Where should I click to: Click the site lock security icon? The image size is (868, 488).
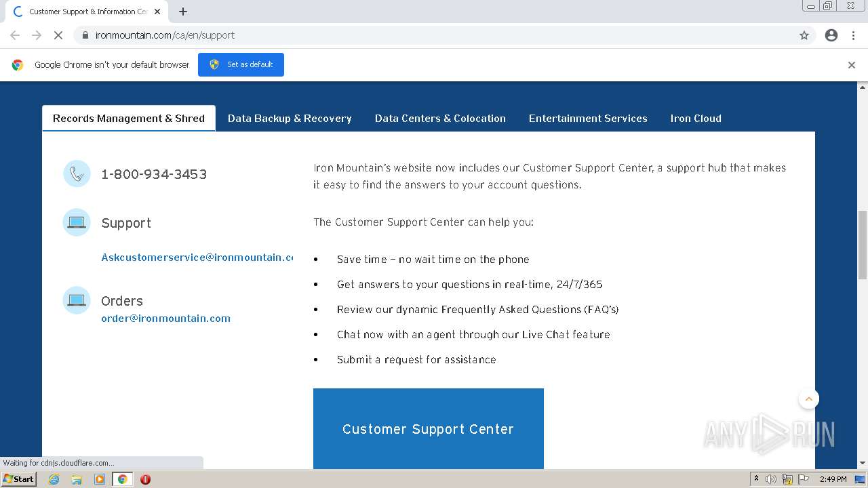pos(85,35)
